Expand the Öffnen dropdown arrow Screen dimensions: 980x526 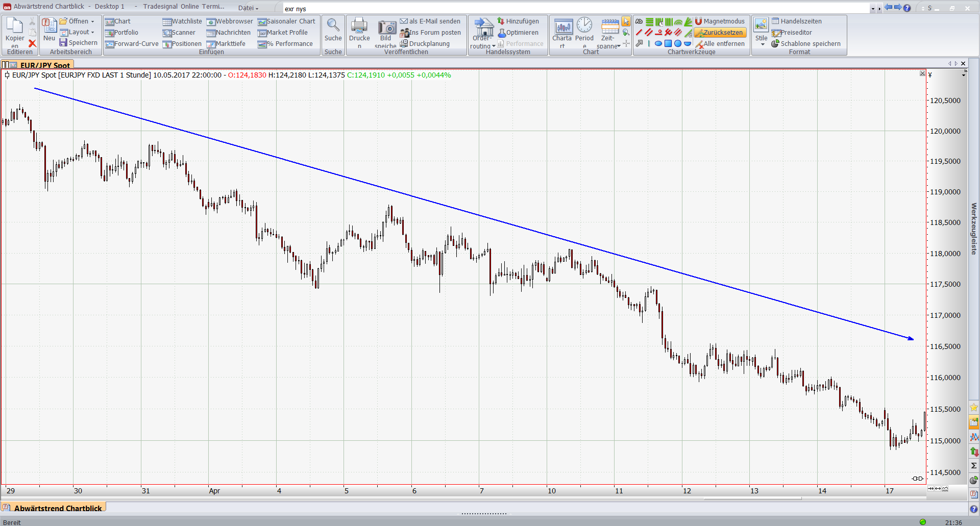(92, 21)
